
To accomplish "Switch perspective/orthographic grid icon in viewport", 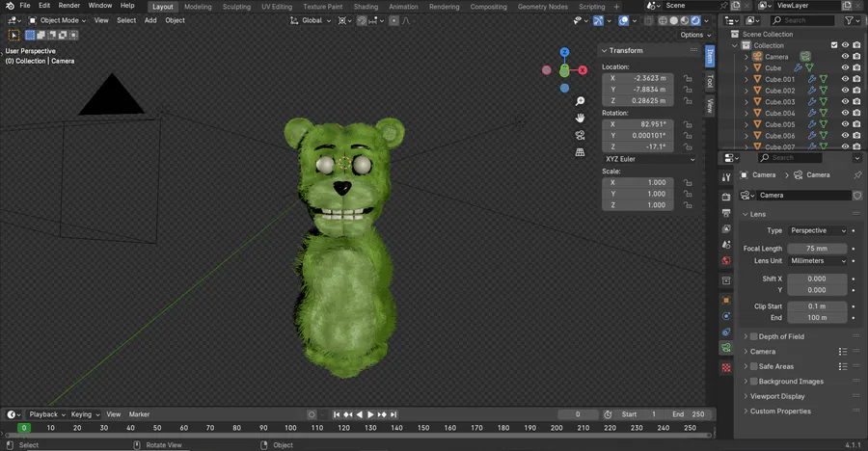I will click(580, 151).
